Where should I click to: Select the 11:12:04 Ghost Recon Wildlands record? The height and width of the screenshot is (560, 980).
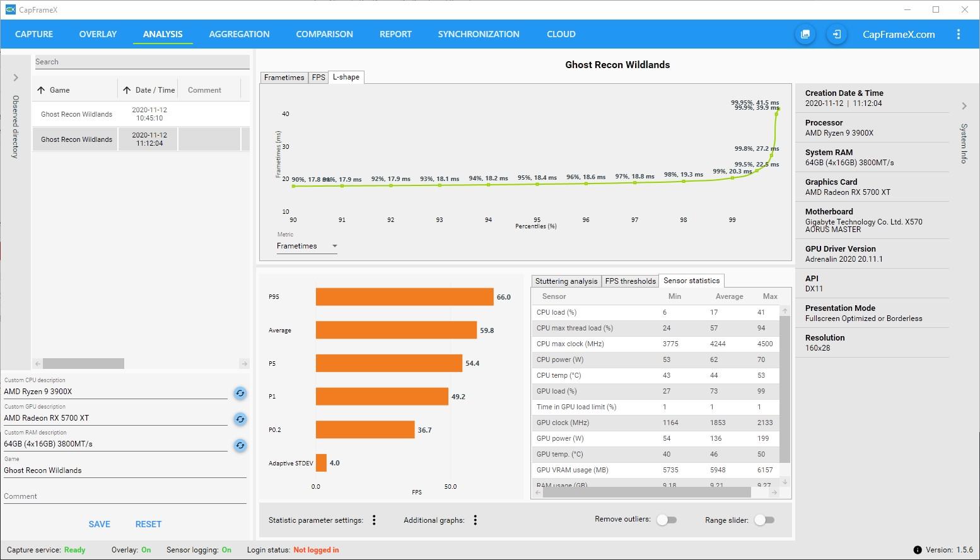point(141,139)
